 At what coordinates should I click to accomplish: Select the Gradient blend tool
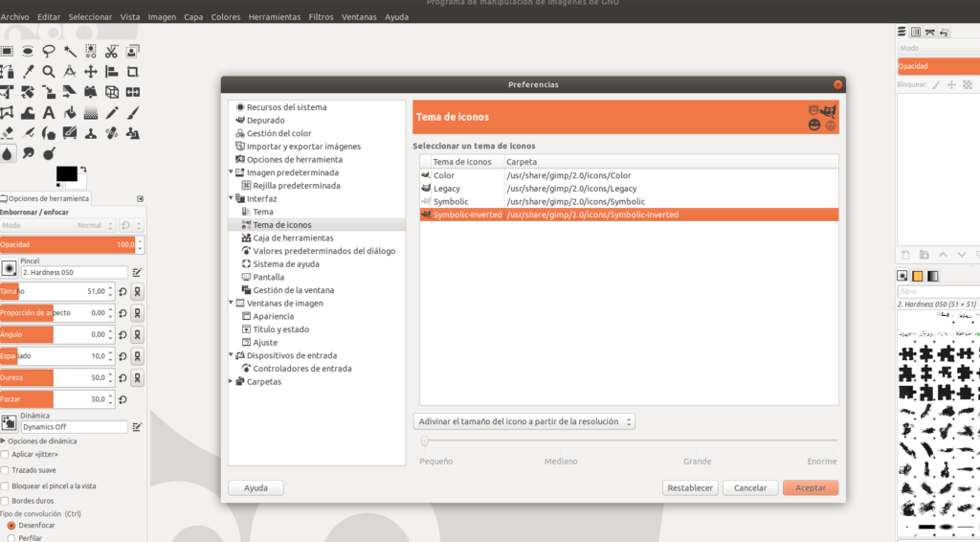(x=91, y=113)
